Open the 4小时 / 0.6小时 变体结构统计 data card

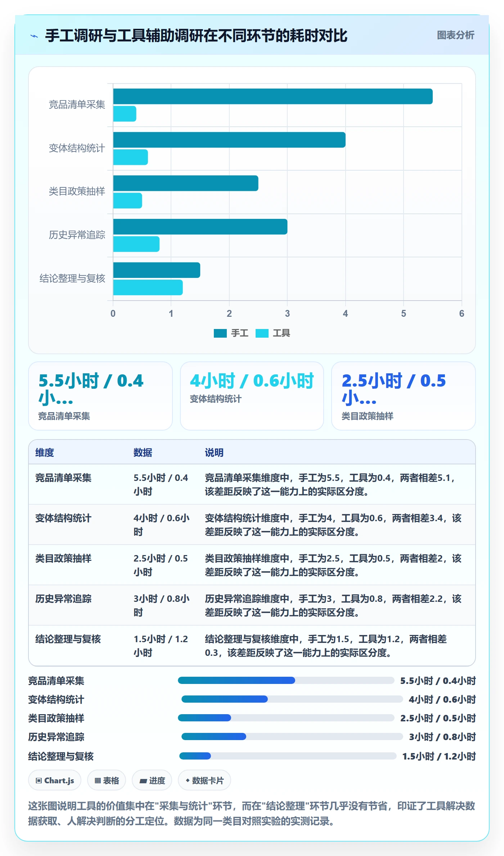click(252, 396)
